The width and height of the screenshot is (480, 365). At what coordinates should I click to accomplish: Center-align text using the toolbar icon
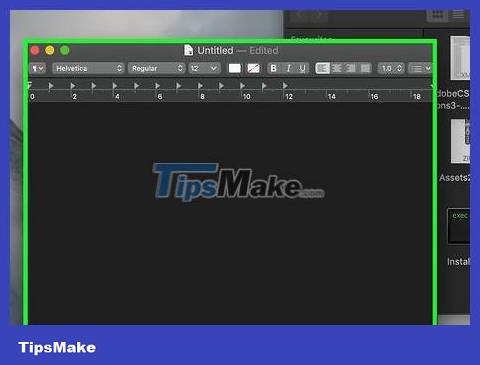click(x=337, y=68)
